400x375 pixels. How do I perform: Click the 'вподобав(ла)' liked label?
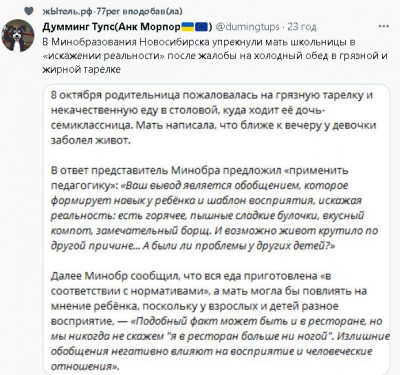152,11
